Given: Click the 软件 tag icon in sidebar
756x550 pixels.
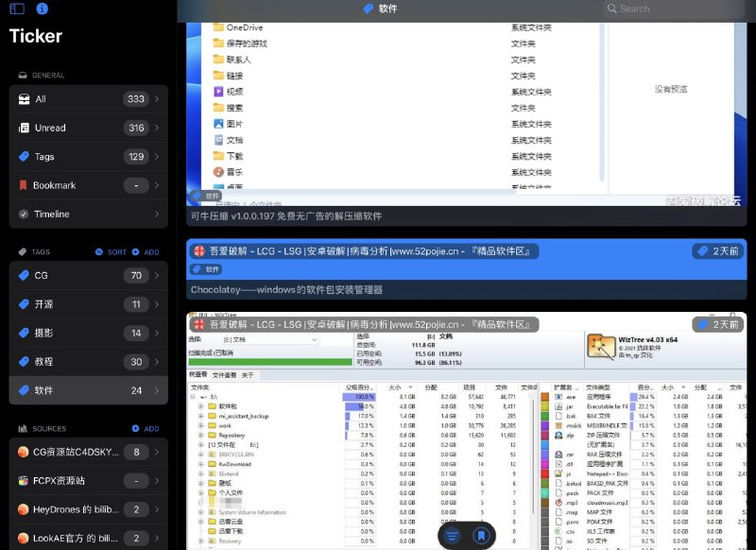Looking at the screenshot, I should (24, 390).
